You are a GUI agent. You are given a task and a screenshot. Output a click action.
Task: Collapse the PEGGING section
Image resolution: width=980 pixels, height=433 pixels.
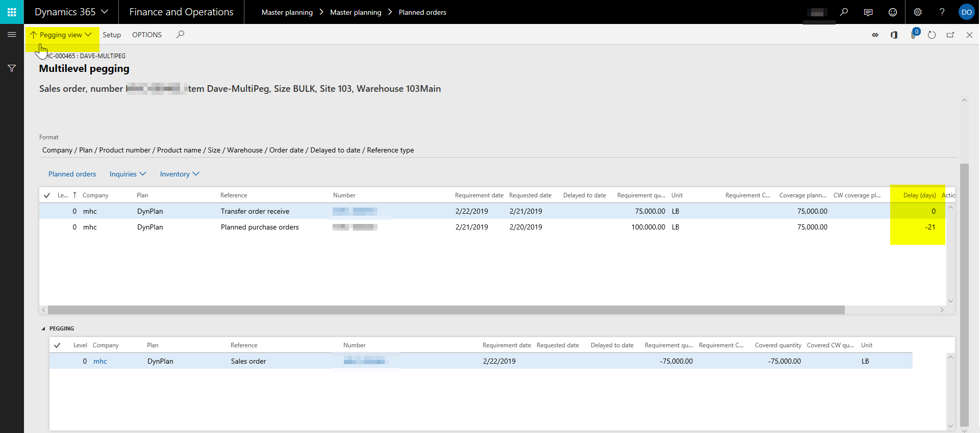43,329
